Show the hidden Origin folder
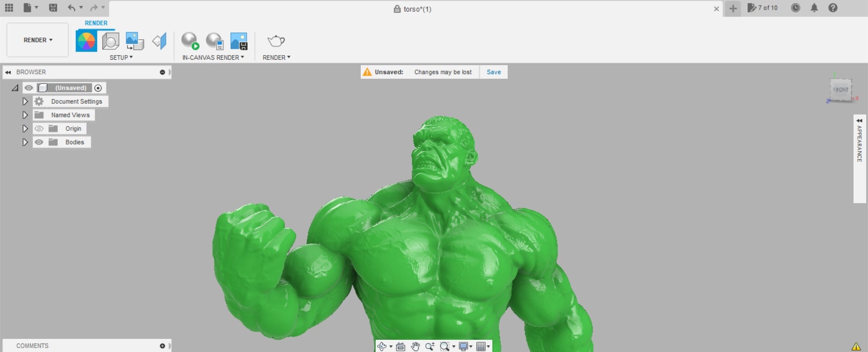 pyautogui.click(x=39, y=128)
